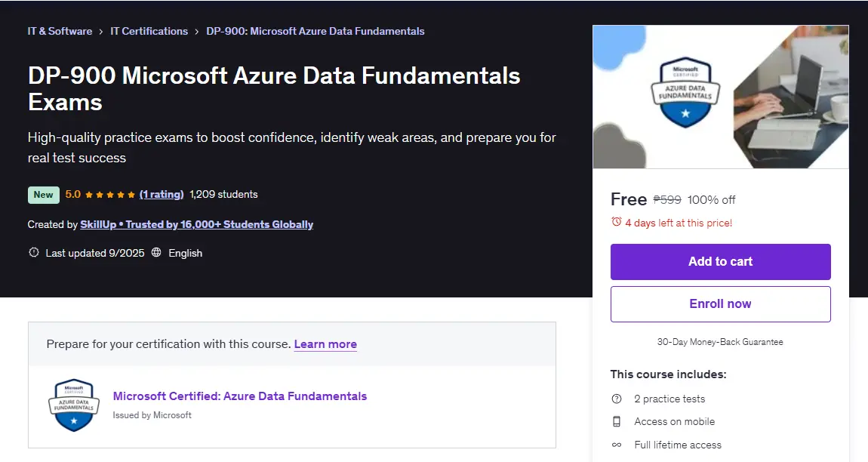Click the 4 days left at this price text
Screen dimensions: 868x462
[679, 223]
